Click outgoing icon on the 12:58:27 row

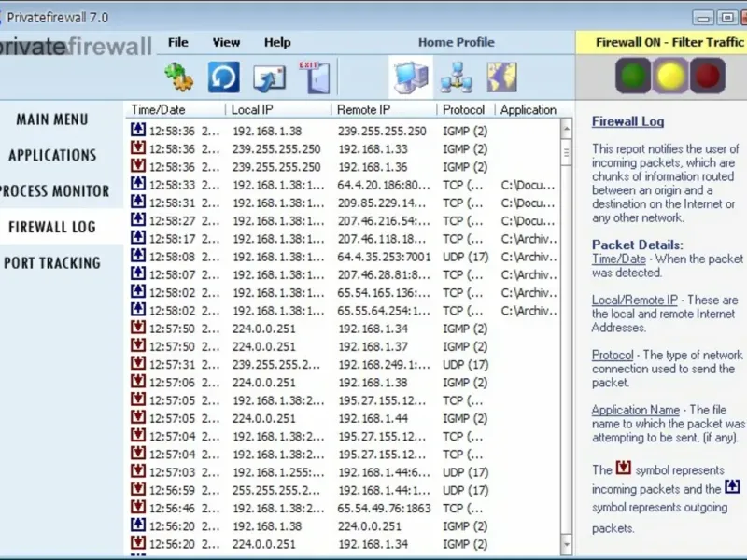pos(138,219)
